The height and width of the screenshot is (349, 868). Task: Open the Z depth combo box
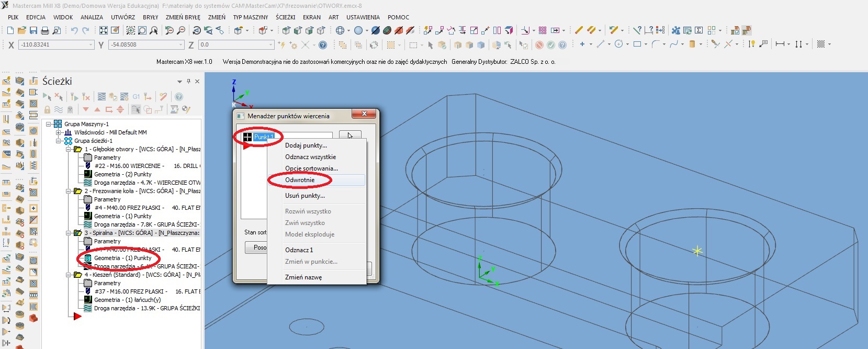[236, 45]
